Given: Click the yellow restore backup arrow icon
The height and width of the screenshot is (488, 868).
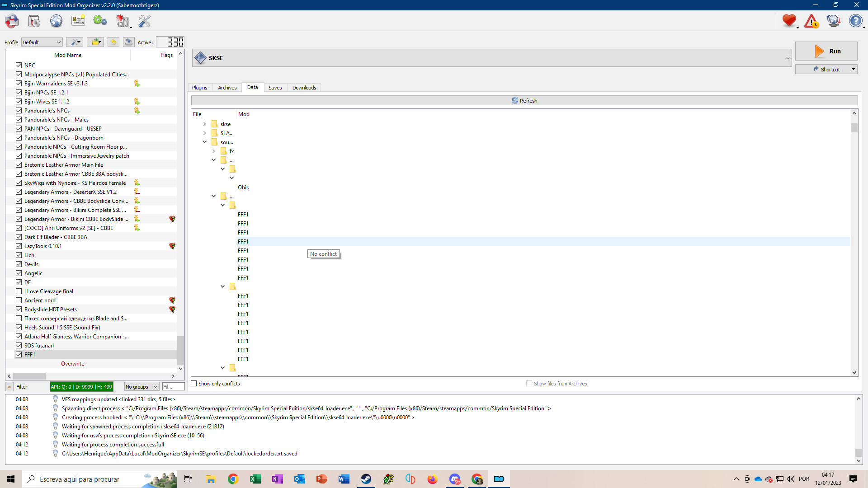Looking at the screenshot, I should (x=113, y=42).
